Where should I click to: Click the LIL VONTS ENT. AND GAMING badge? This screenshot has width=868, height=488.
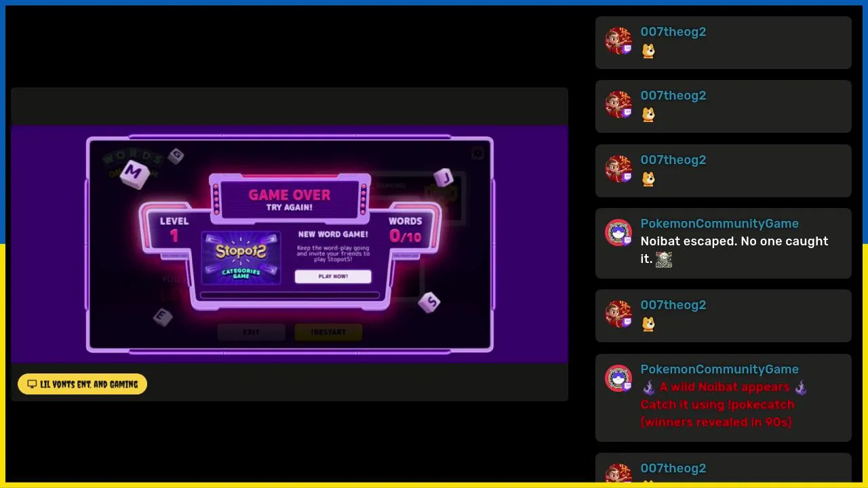pos(82,384)
